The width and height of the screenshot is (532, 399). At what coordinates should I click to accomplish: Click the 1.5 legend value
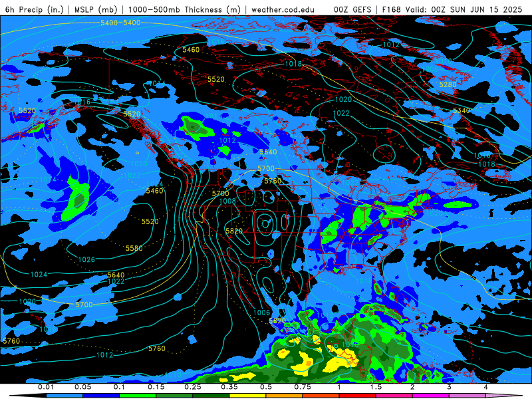tap(376, 387)
